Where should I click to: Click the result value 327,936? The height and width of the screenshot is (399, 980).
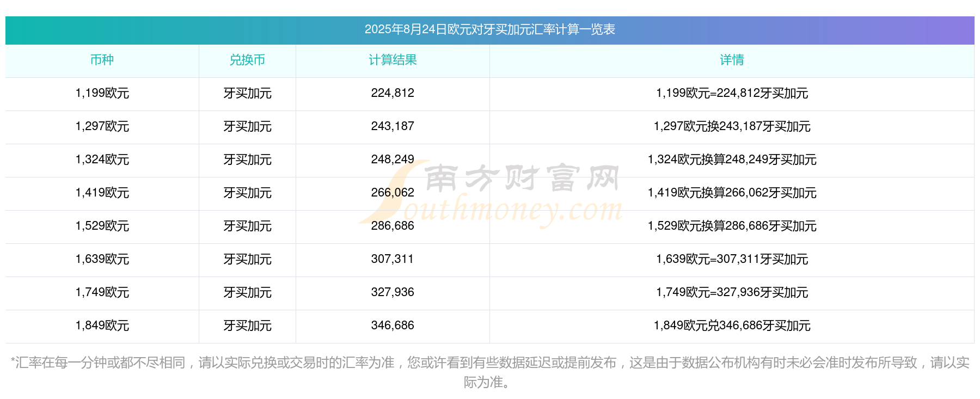pyautogui.click(x=393, y=292)
